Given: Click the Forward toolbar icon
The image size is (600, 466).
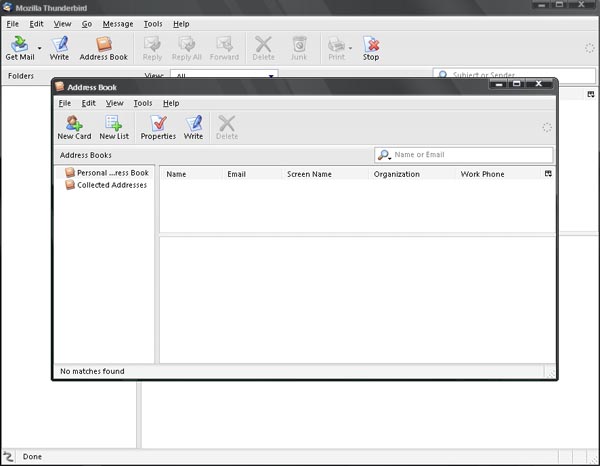Looking at the screenshot, I should coord(224,48).
